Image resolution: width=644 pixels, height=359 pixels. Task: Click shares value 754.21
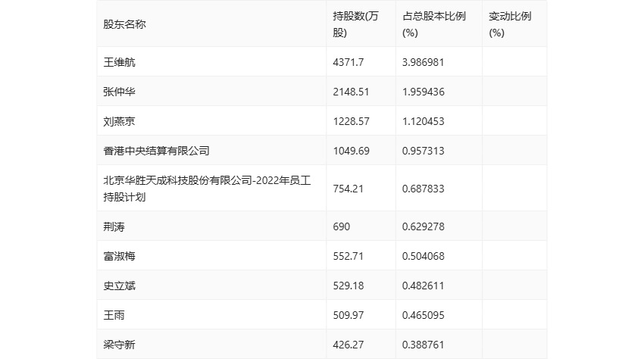click(349, 189)
